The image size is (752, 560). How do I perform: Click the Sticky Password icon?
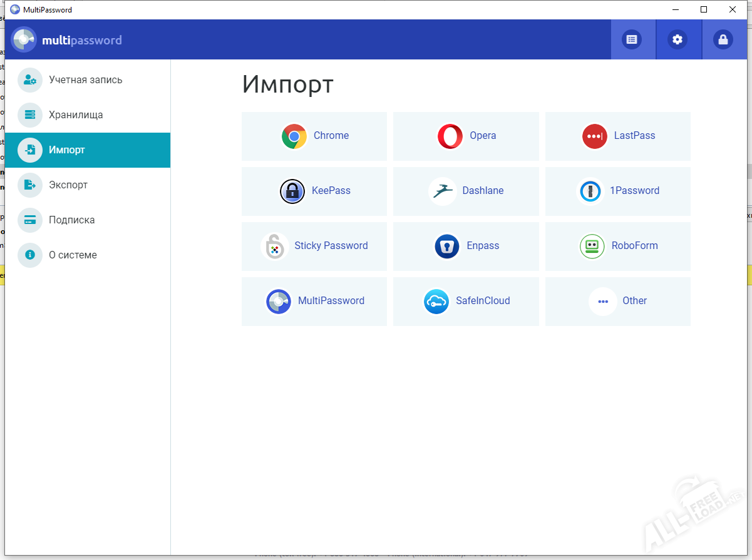(274, 246)
